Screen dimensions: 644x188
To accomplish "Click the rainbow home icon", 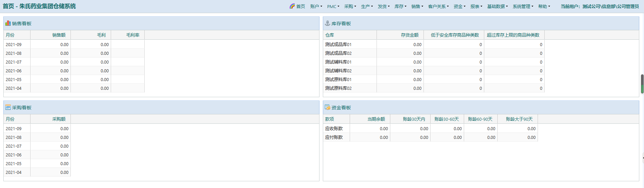I will [x=292, y=6].
